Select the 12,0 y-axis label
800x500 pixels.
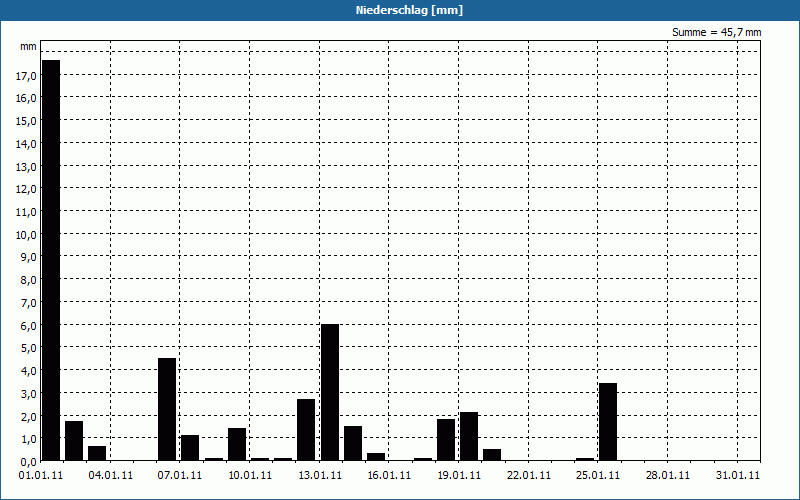26,189
